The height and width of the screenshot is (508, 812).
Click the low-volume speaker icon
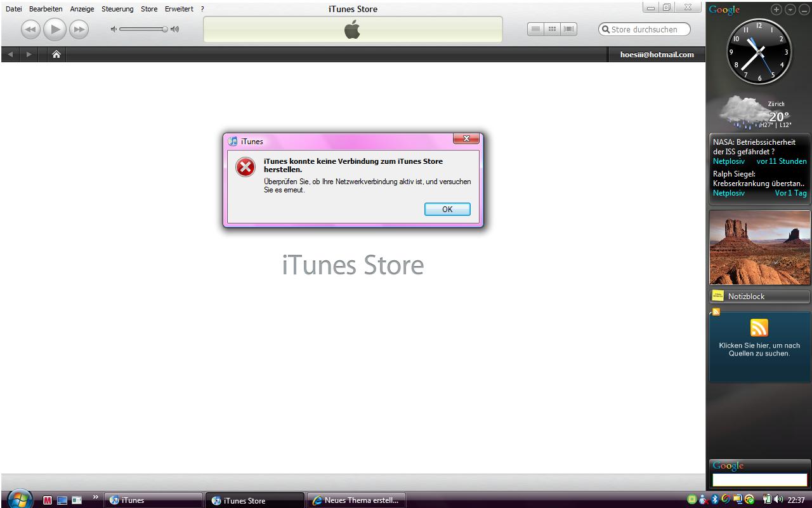(114, 29)
